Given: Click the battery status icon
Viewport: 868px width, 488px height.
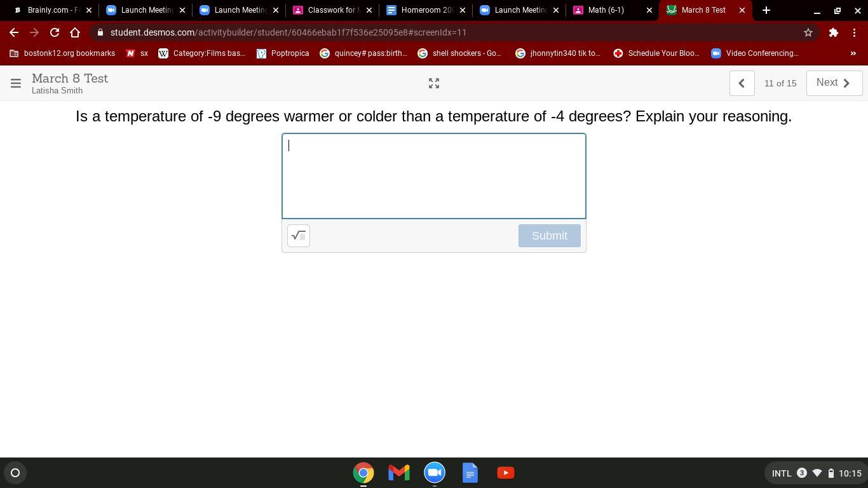Looking at the screenshot, I should [831, 473].
